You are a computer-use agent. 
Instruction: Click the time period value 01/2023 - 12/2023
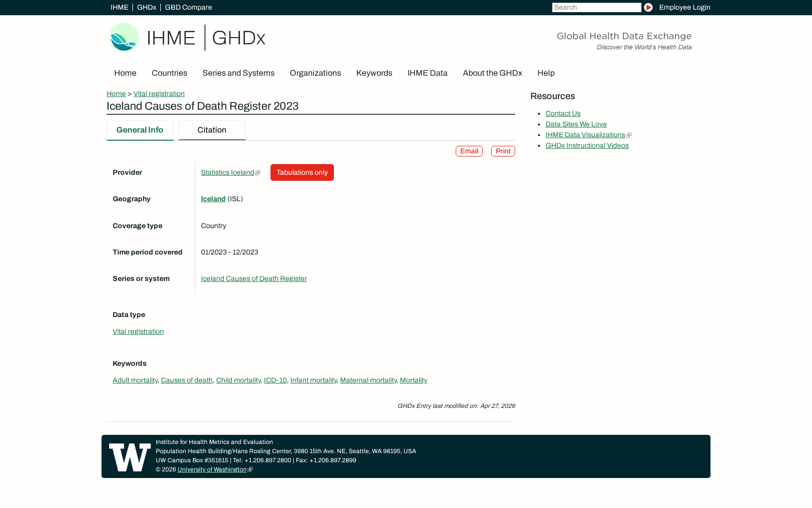[x=229, y=252]
